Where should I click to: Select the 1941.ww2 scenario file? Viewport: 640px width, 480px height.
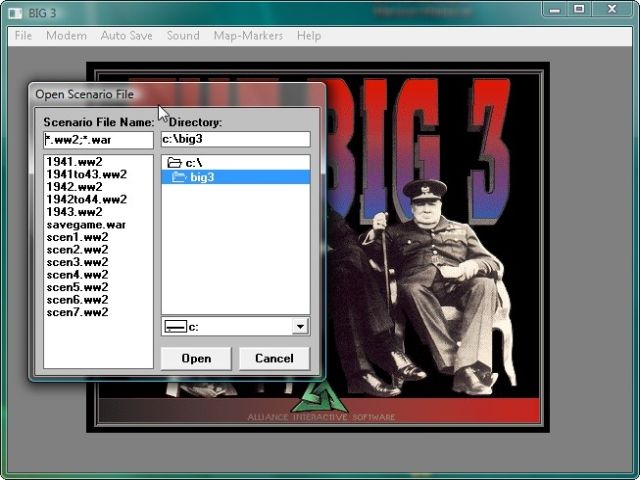[x=74, y=162]
